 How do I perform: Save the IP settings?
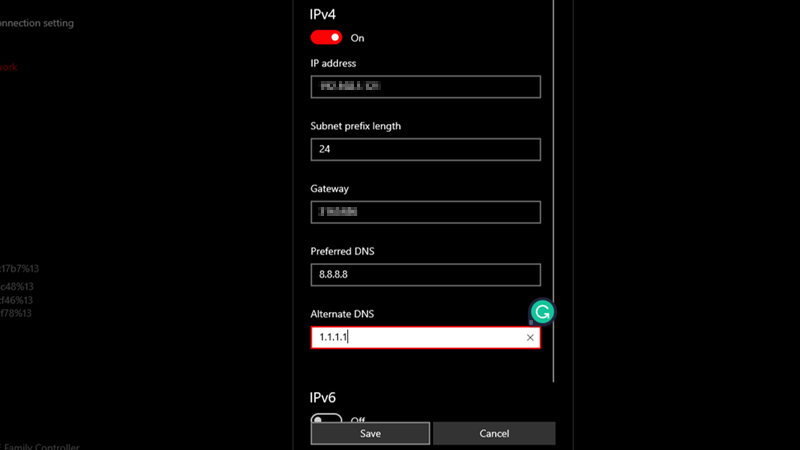(370, 433)
